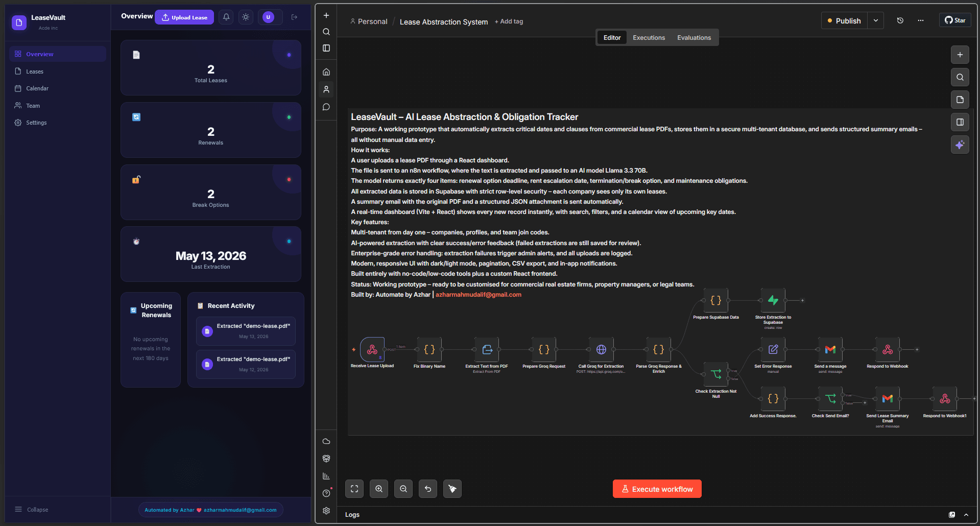The image size is (980, 526).
Task: Click the zoom out canvas button
Action: point(403,489)
